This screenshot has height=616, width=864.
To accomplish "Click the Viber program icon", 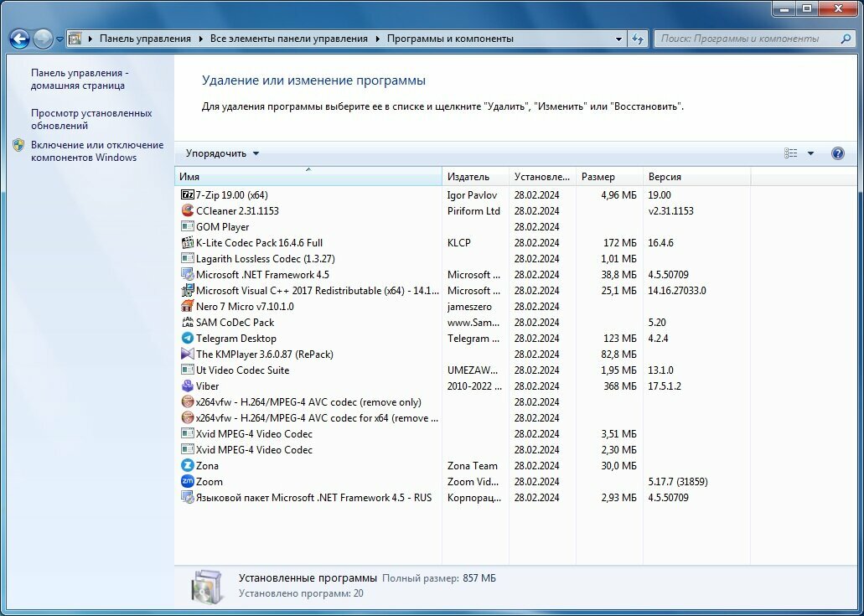I will (188, 386).
